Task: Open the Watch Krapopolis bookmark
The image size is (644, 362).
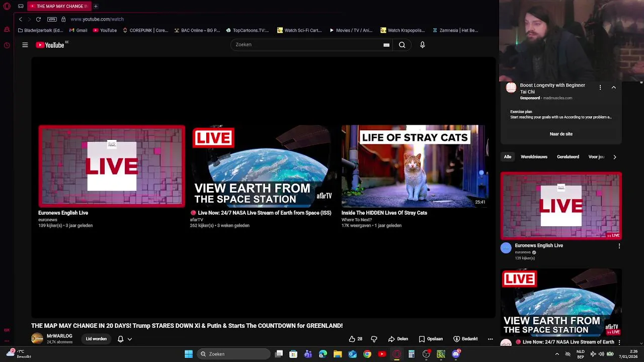Action: [x=403, y=30]
